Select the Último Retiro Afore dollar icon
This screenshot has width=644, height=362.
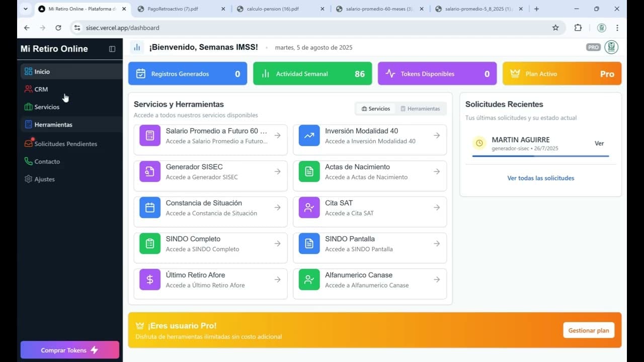click(x=149, y=280)
